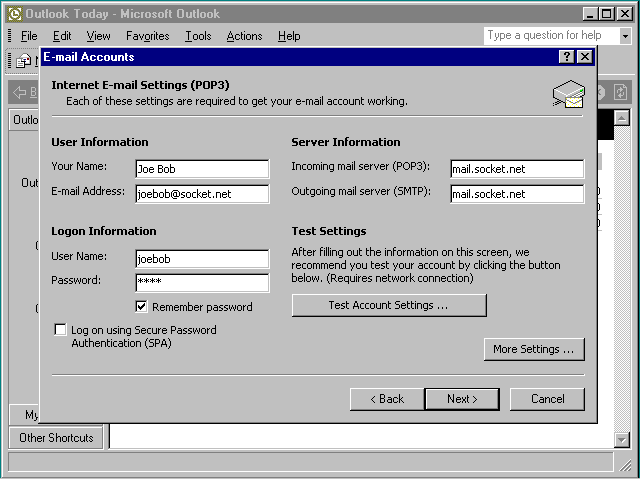Image resolution: width=640 pixels, height=480 pixels.
Task: Click Type a question for help box
Action: tap(551, 36)
